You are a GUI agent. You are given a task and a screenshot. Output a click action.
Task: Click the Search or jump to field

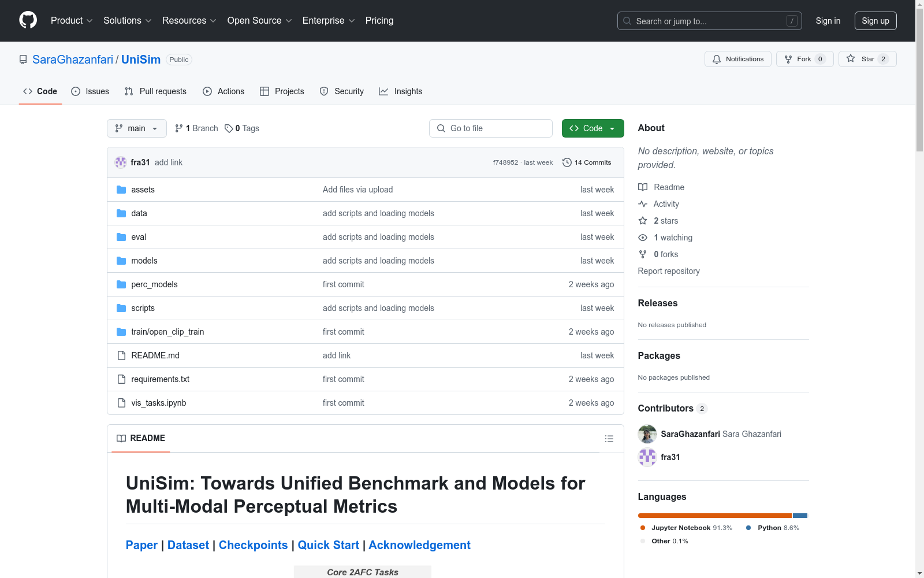(710, 21)
